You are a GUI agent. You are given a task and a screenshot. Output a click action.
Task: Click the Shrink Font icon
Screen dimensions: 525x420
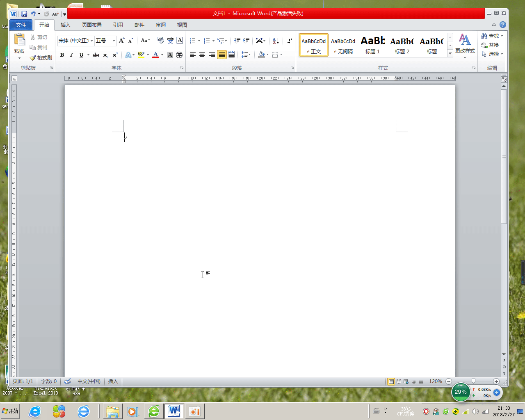point(131,41)
